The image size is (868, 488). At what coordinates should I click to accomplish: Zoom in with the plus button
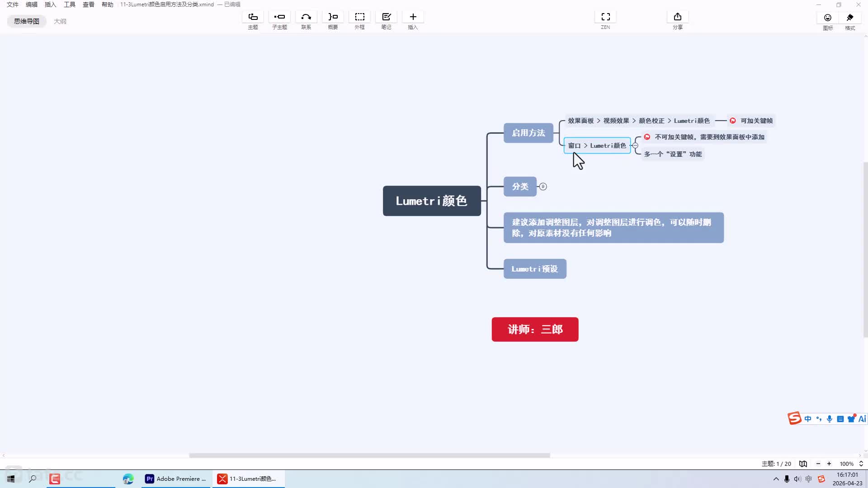(x=829, y=464)
